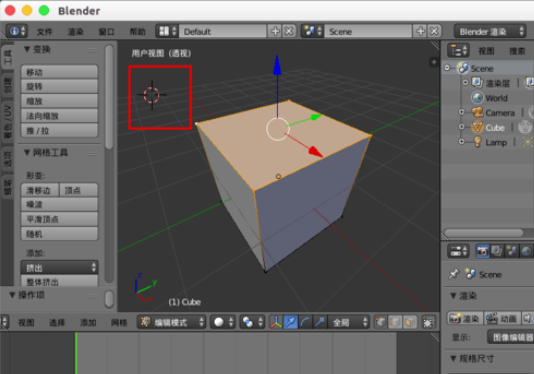
Task: Expand the Camera node in outliner
Action: coord(462,112)
